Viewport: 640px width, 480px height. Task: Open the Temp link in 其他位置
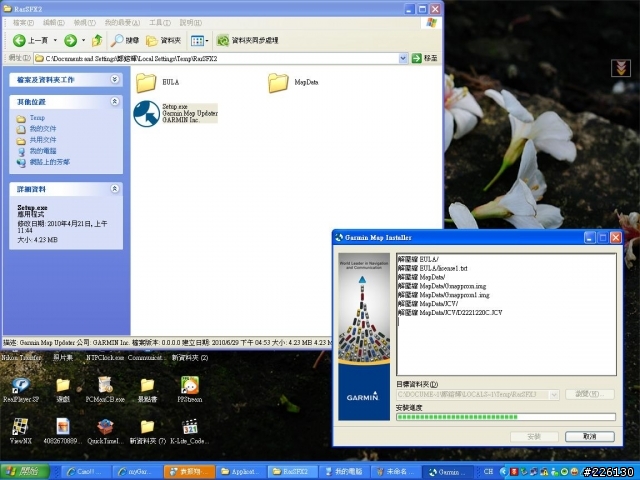[37, 118]
